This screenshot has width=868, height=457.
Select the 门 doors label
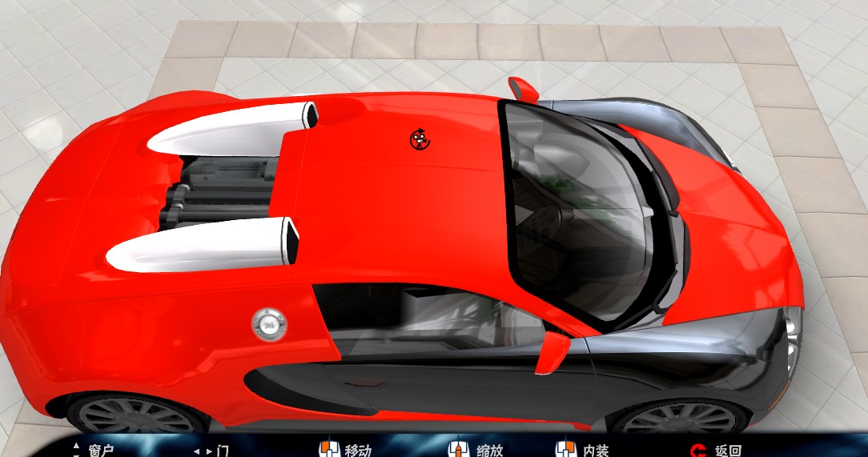(222, 451)
